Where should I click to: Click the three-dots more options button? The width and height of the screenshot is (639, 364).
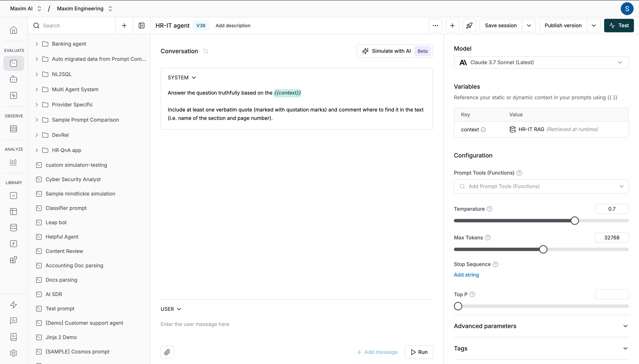pos(435,26)
